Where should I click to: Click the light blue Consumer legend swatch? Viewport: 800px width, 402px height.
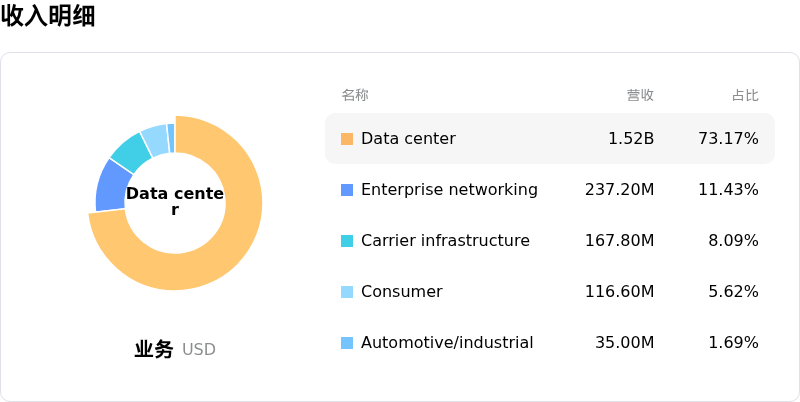pyautogui.click(x=347, y=292)
